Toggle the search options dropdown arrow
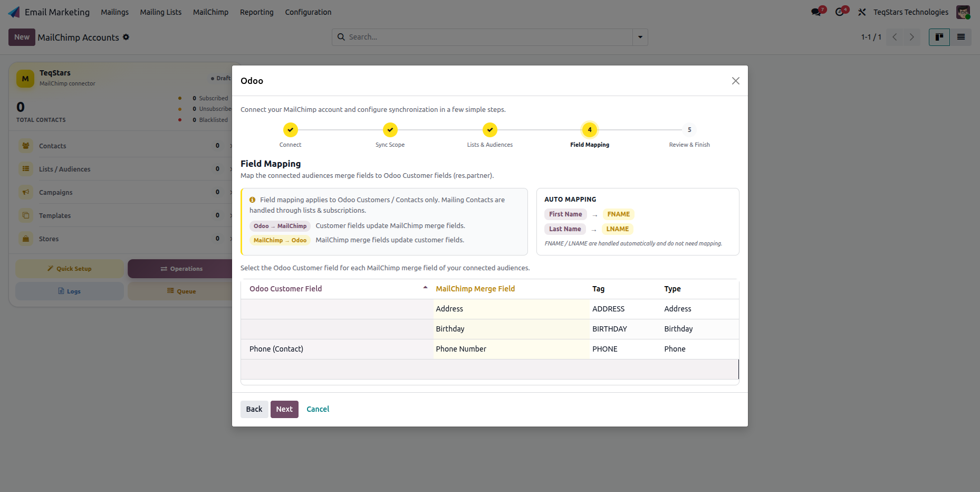Viewport: 980px width, 492px height. [x=640, y=37]
